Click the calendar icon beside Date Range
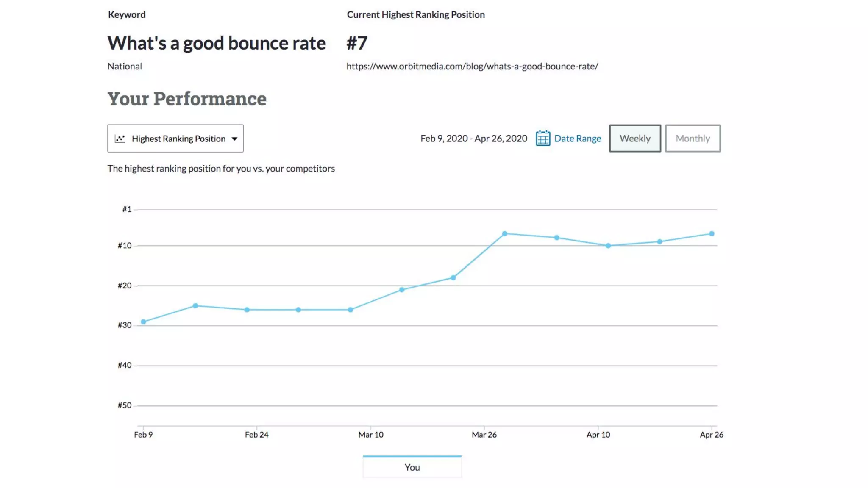Image resolution: width=868 pixels, height=488 pixels. tap(542, 138)
